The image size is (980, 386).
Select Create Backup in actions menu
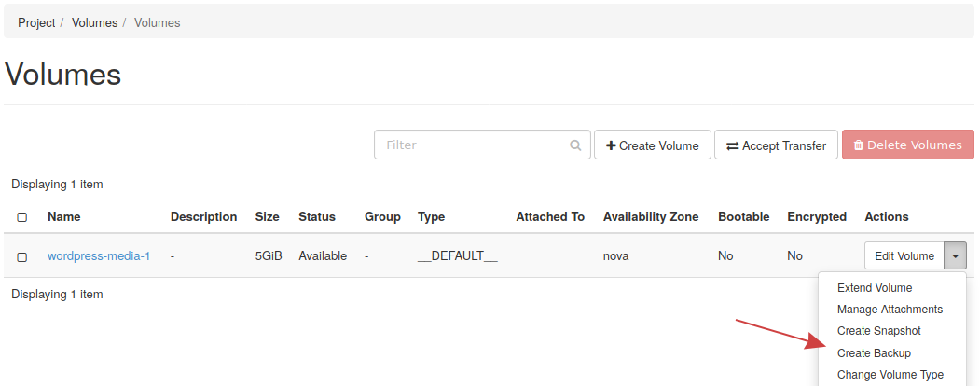(874, 353)
